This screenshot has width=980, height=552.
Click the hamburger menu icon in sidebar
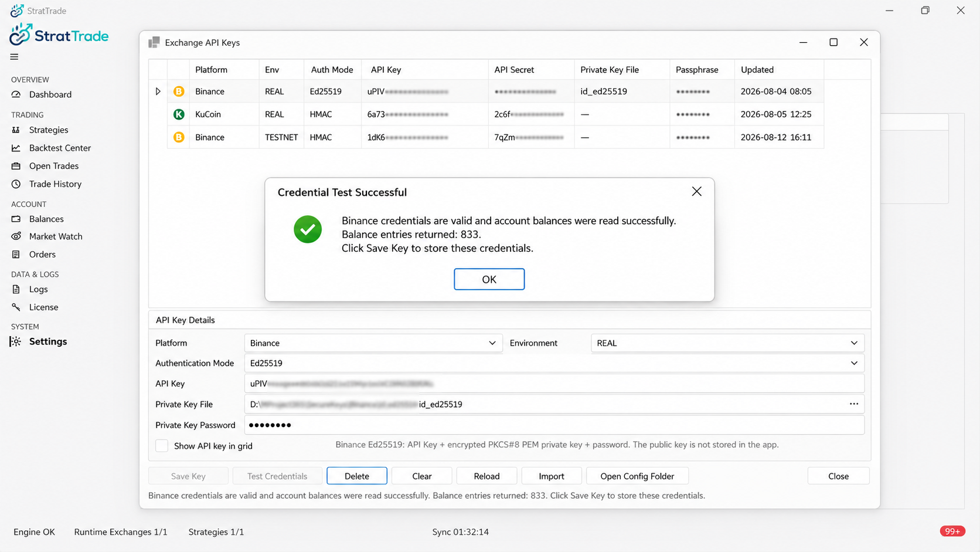pyautogui.click(x=14, y=57)
